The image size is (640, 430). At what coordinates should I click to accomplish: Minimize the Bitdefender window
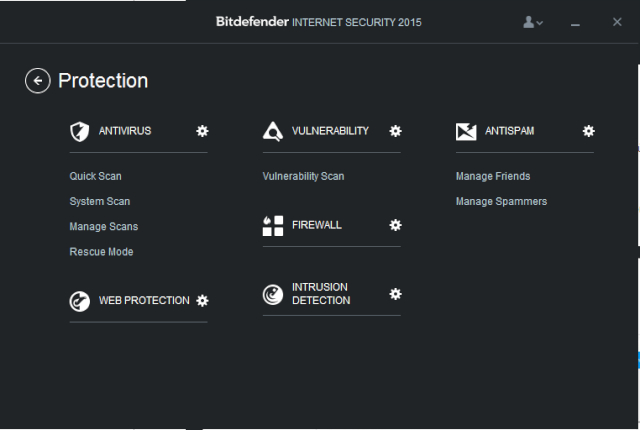click(x=575, y=24)
